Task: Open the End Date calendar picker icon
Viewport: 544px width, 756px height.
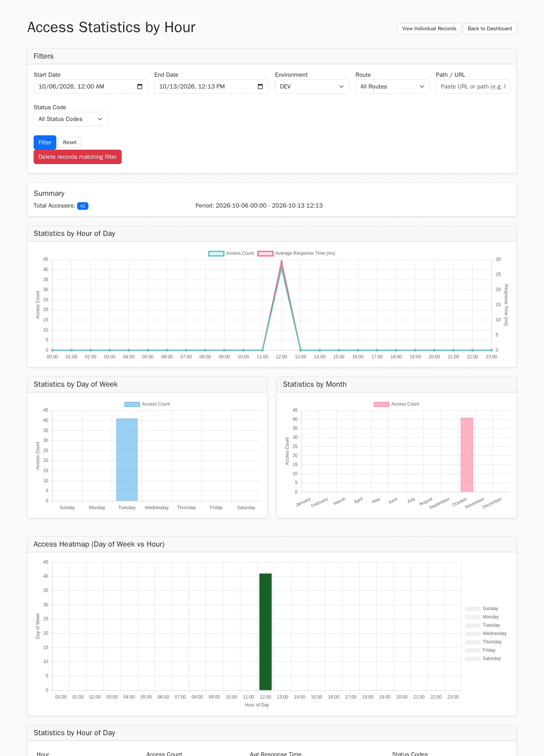Action: tap(260, 87)
